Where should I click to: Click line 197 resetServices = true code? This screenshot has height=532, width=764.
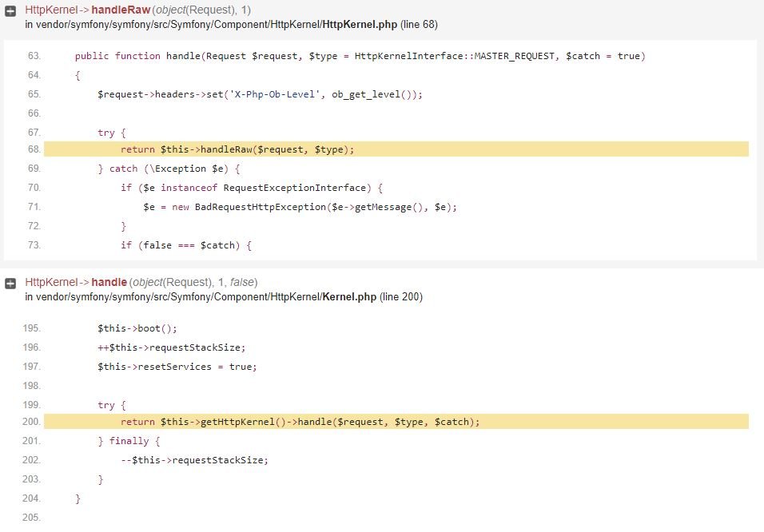point(177,367)
